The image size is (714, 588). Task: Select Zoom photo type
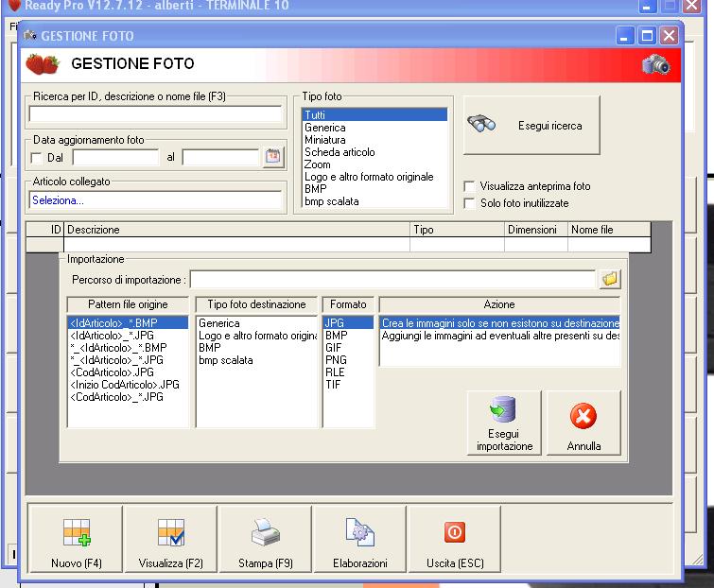[x=374, y=164]
